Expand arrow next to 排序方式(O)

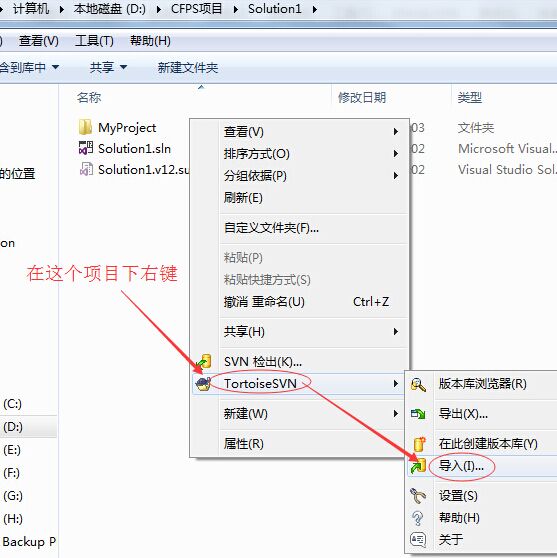point(396,154)
